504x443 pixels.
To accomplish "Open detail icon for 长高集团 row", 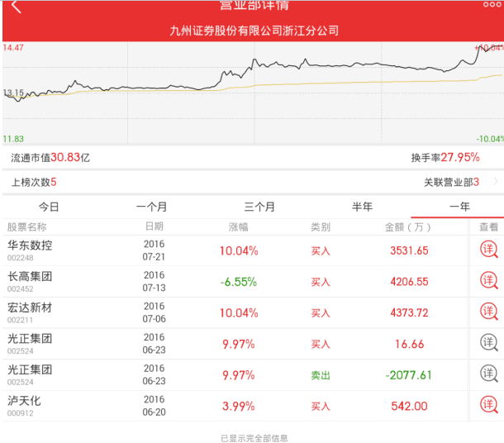I will [488, 281].
